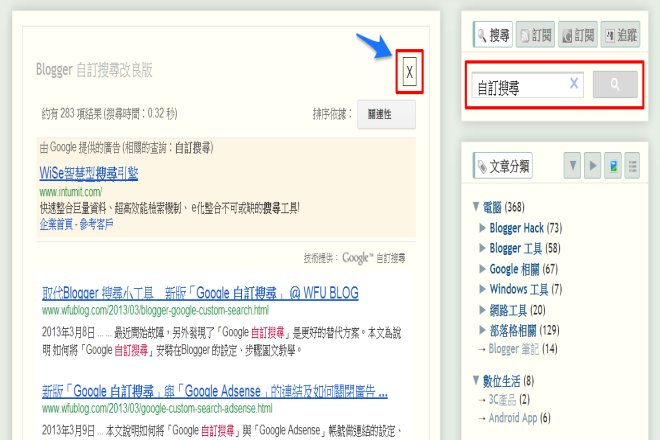Select the 文章分類 tab
The height and width of the screenshot is (440, 660).
click(503, 166)
